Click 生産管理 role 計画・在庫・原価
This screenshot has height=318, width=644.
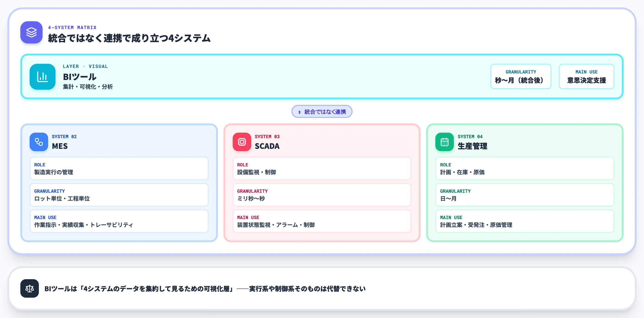pos(525,169)
